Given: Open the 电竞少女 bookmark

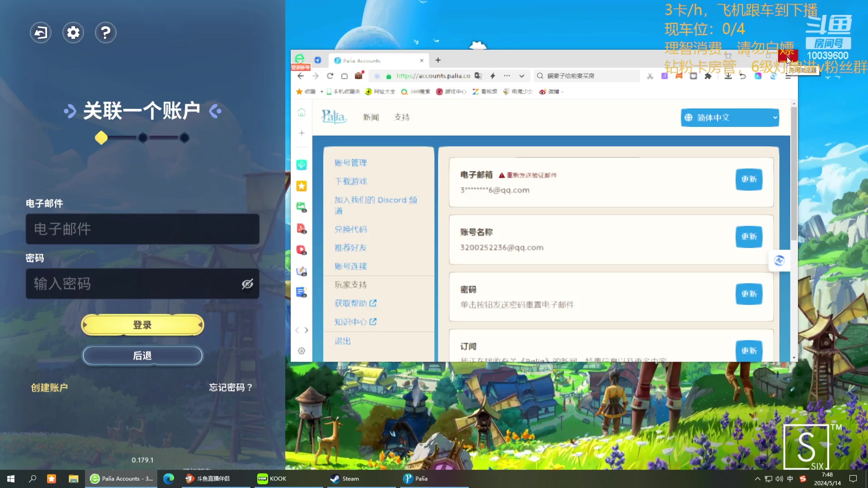Looking at the screenshot, I should coord(518,92).
